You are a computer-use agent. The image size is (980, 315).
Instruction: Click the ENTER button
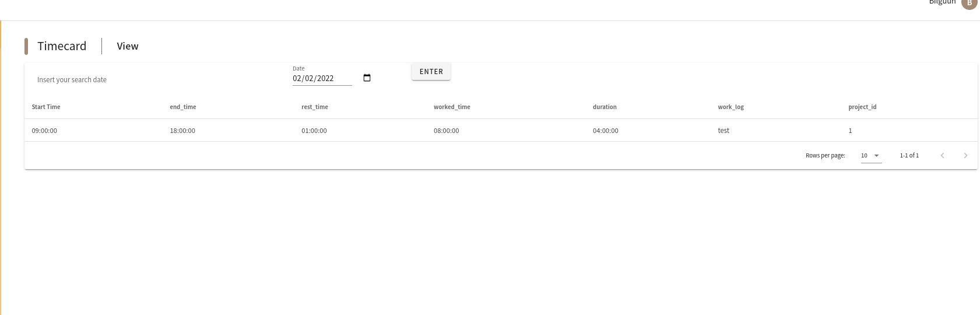coord(431,72)
